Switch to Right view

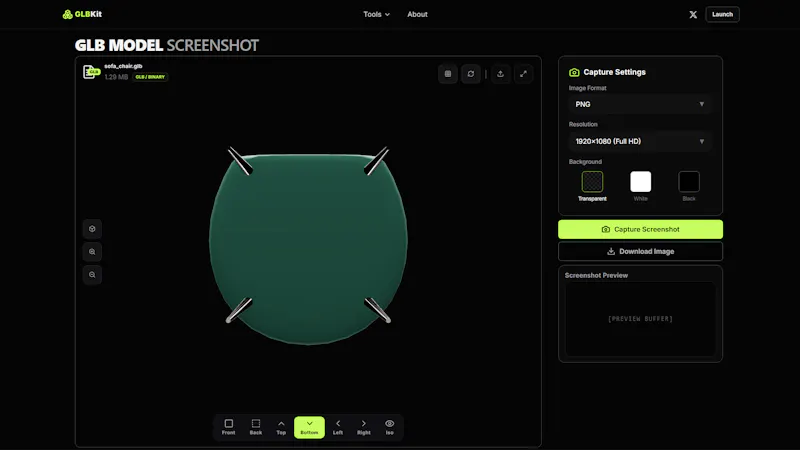tap(364, 427)
